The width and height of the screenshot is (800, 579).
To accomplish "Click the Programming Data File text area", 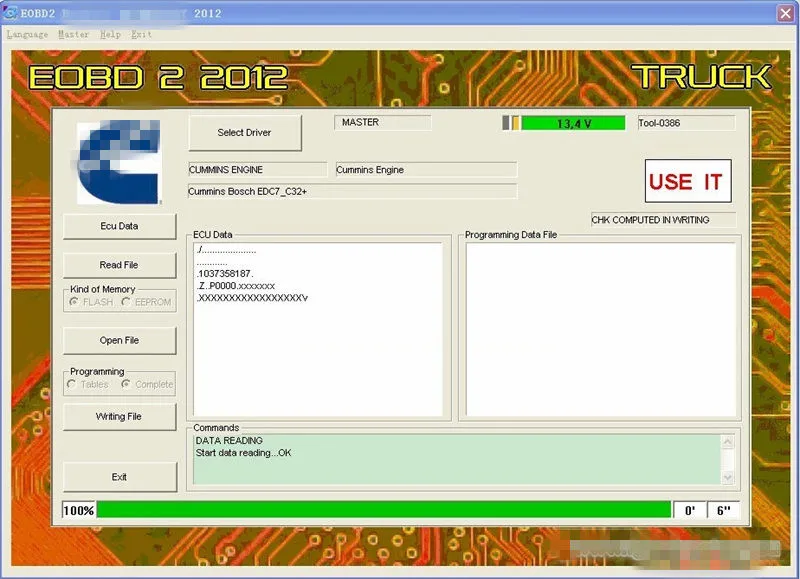I will (601, 330).
